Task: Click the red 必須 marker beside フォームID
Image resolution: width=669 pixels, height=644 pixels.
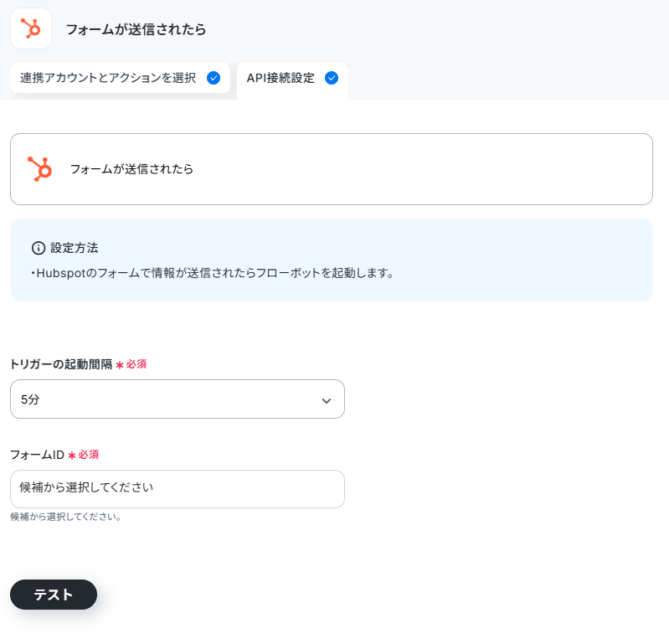Action: [84, 455]
